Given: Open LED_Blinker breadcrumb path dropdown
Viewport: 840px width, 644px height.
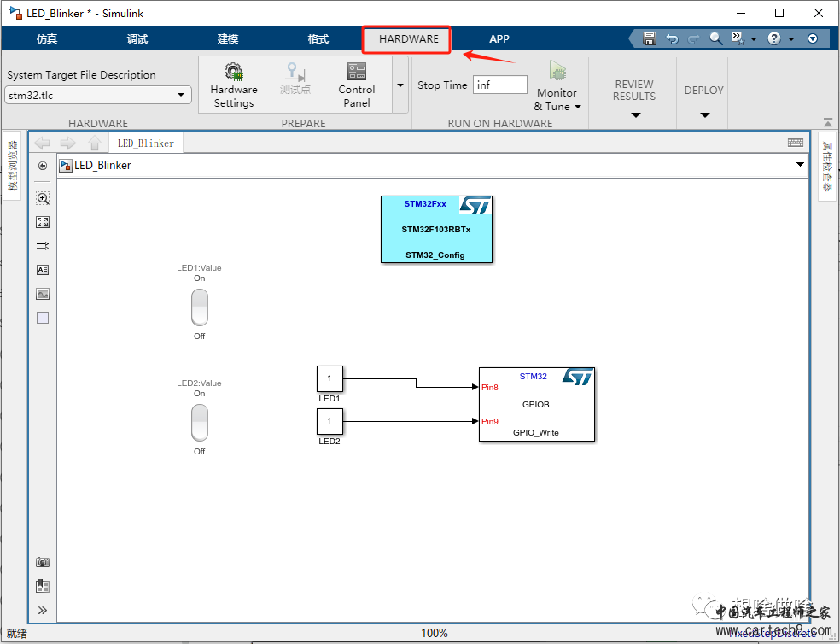Looking at the screenshot, I should pos(800,164).
